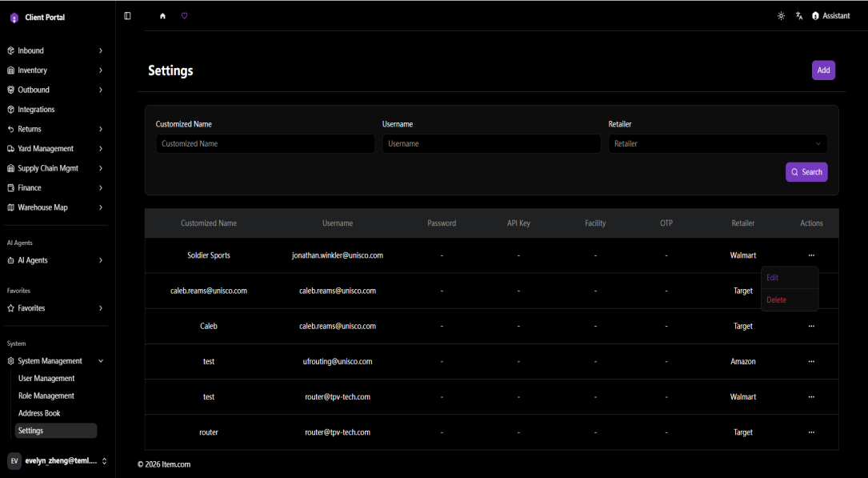Click the ufrouting@unisco.com username cell
This screenshot has width=868, height=478.
click(x=338, y=362)
